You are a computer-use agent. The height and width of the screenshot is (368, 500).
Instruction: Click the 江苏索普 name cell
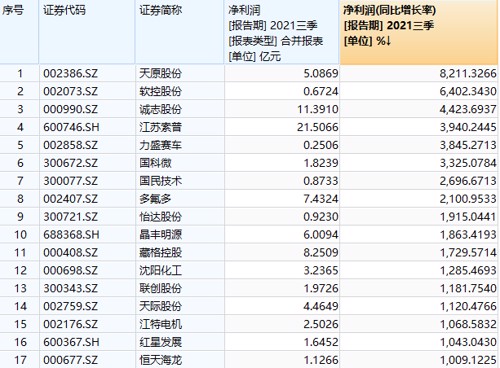(160, 127)
